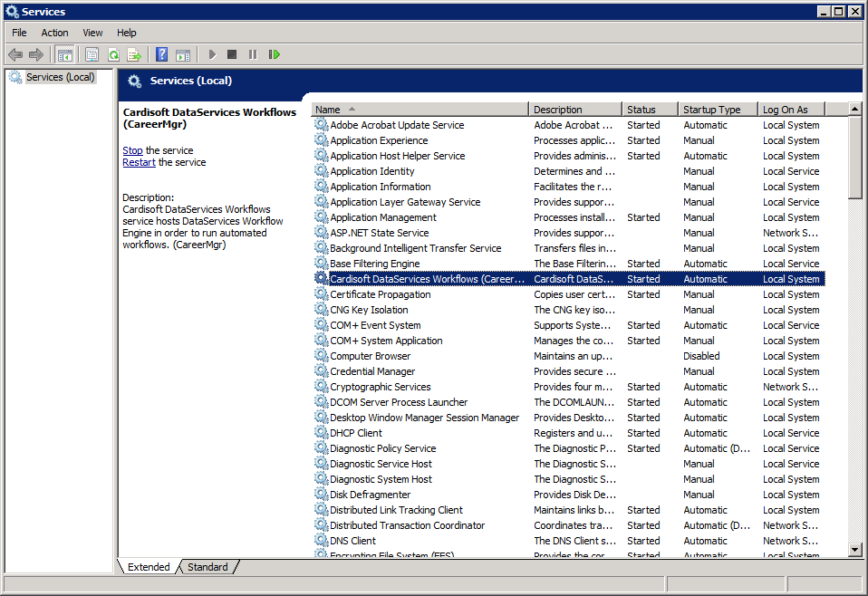Click the gear icon beside Disk Defragmenter

321,494
